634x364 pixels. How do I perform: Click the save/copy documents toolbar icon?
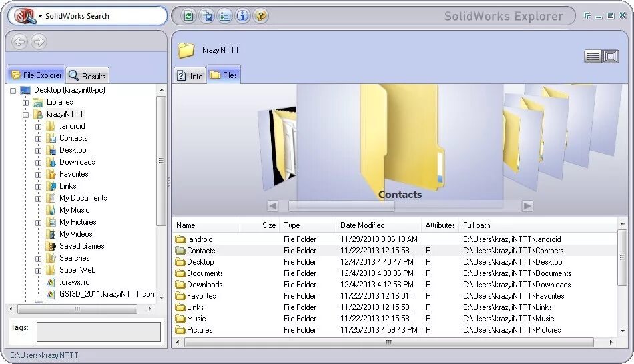[207, 16]
